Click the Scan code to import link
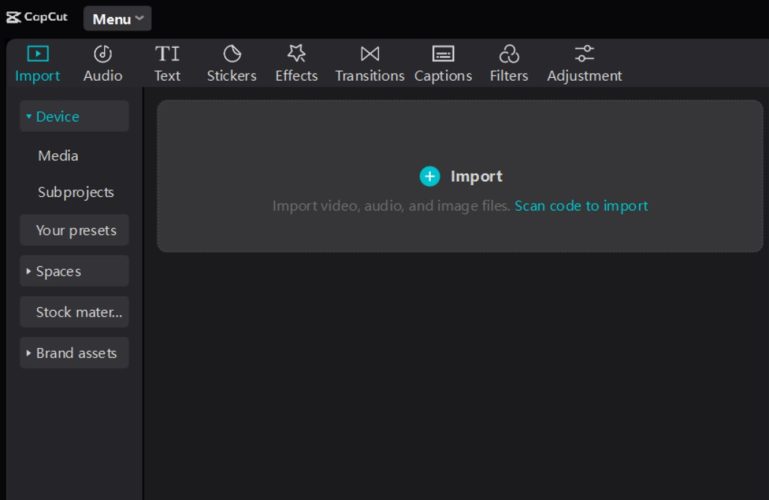The image size is (769, 500). pos(581,206)
